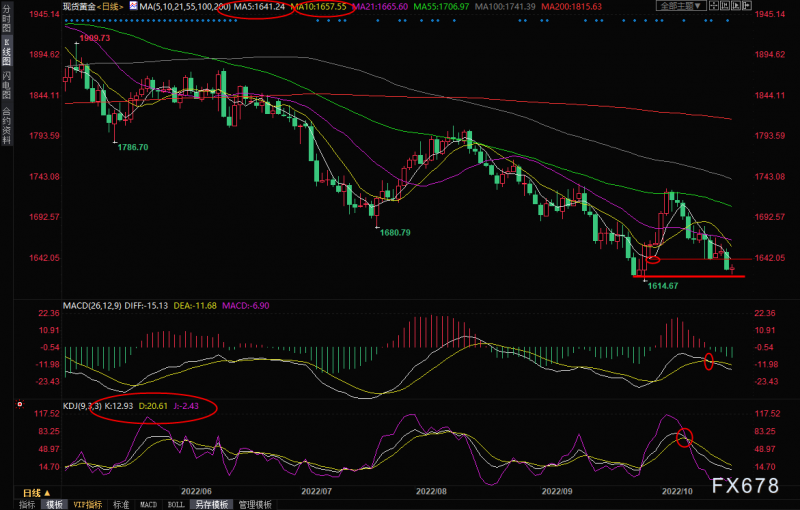Click the MACD:-6.90 value
Image resolution: width=800 pixels, height=510 pixels.
[x=245, y=305]
